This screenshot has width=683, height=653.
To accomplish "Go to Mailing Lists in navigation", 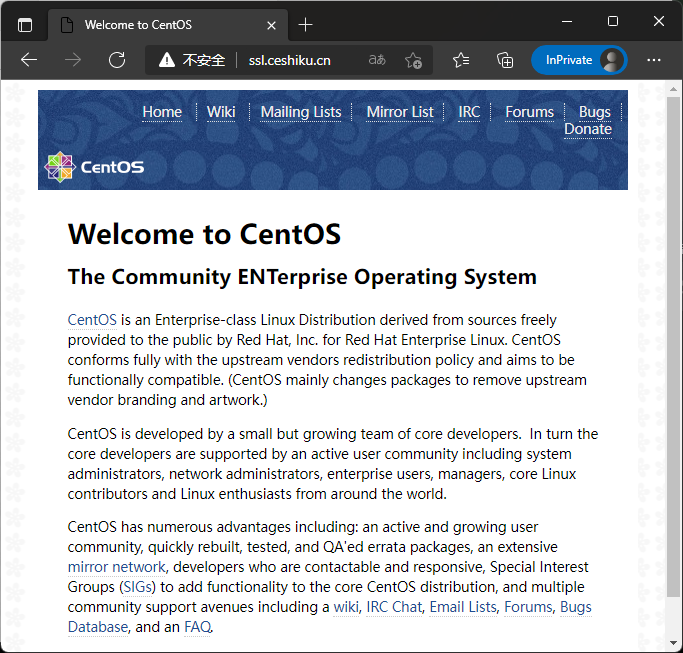I will (301, 112).
